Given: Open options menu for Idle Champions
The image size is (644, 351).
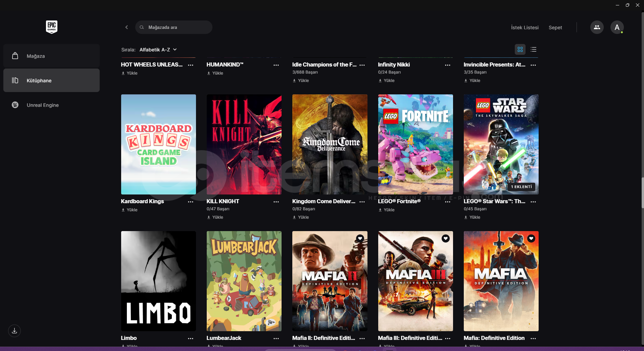Looking at the screenshot, I should [362, 65].
